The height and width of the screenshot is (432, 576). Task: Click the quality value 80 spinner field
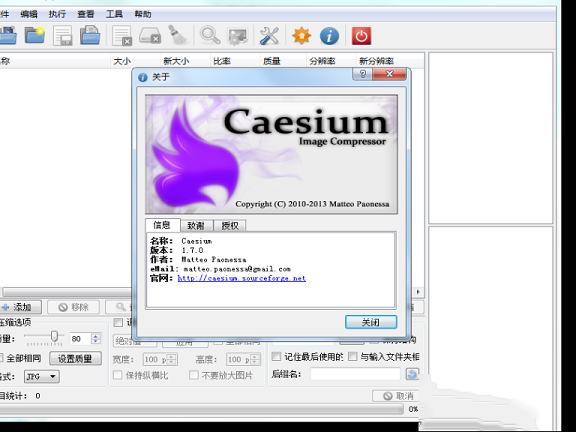pyautogui.click(x=85, y=339)
